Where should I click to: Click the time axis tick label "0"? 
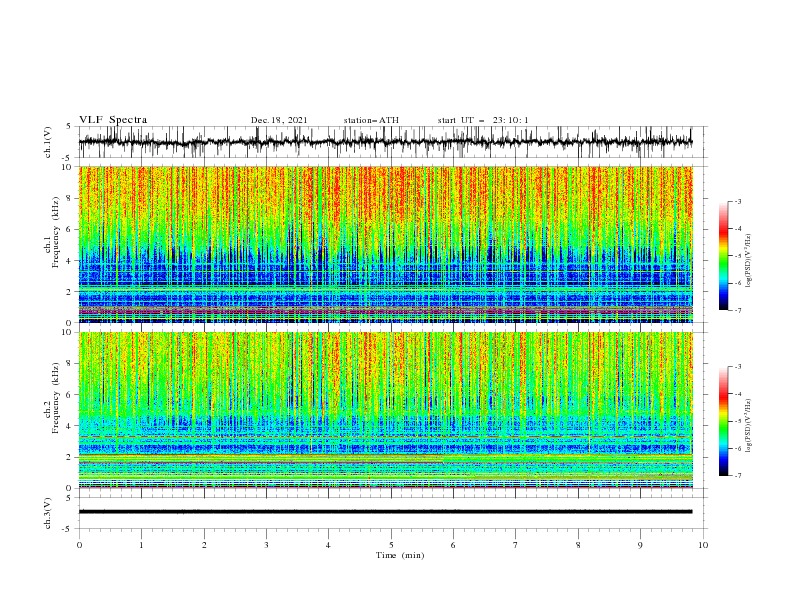coord(79,545)
